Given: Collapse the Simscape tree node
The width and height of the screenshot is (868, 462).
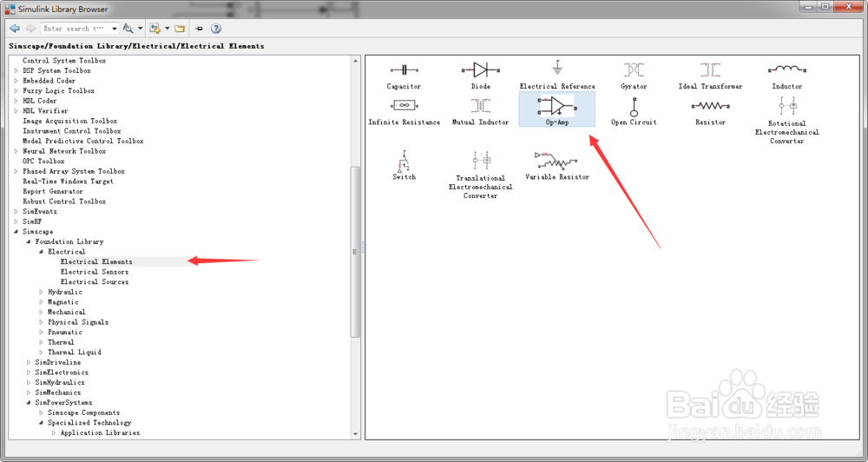Looking at the screenshot, I should click(16, 232).
